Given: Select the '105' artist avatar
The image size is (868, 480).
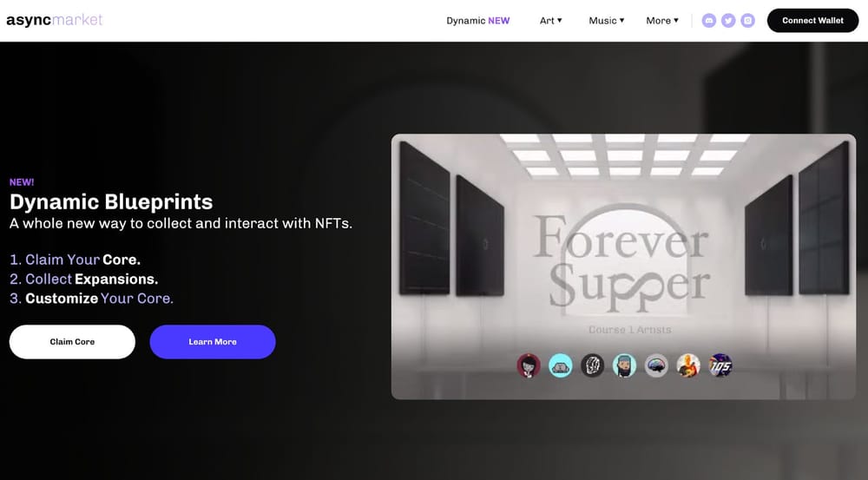Looking at the screenshot, I should coord(720,366).
